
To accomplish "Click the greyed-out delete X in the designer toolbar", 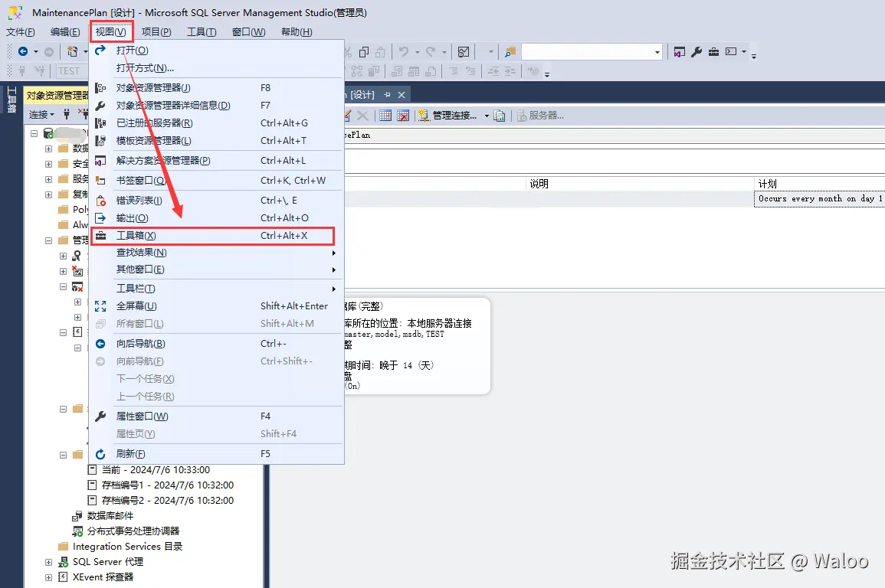I will tap(362, 116).
